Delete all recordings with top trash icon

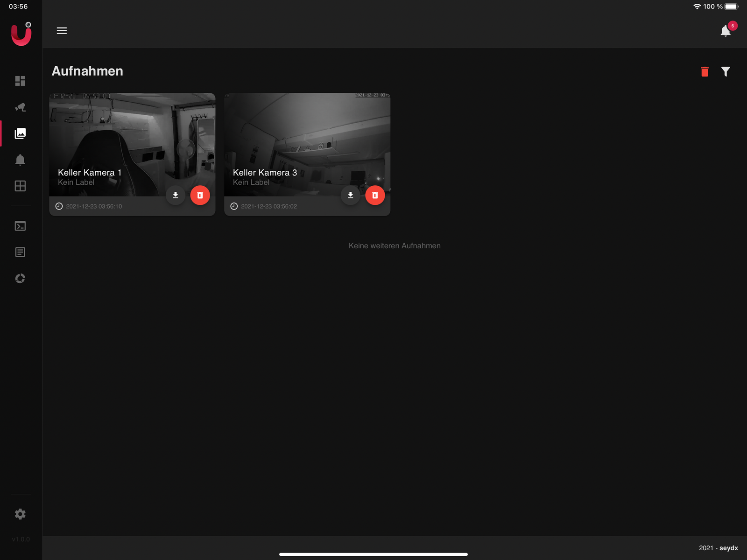705,71
